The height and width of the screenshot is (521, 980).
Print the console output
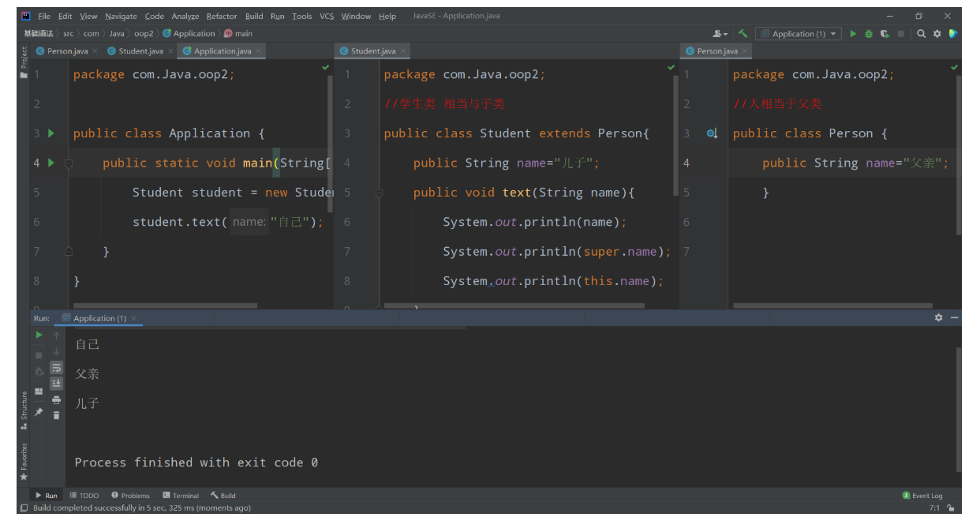tap(56, 399)
